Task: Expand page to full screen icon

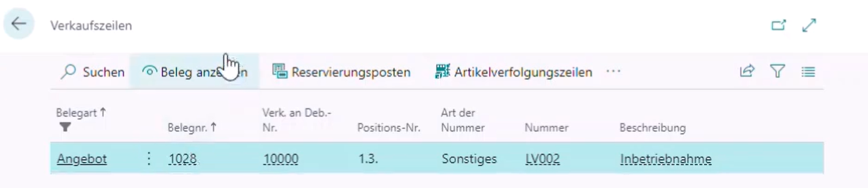Action: (809, 25)
